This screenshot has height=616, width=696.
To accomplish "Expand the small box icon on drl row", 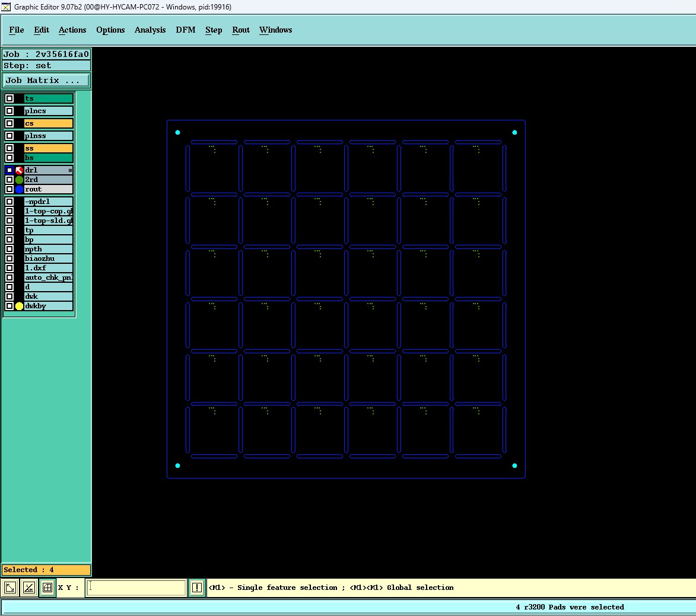I will (70, 170).
